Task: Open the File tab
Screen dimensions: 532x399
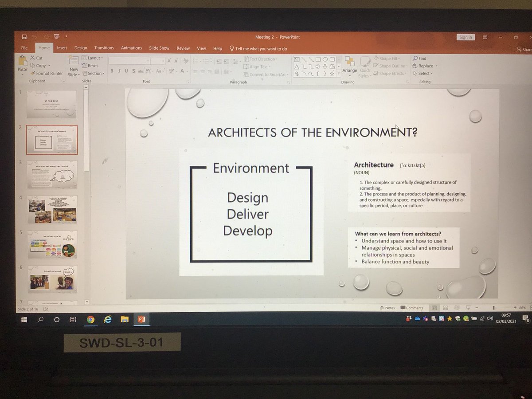Action: [x=24, y=48]
